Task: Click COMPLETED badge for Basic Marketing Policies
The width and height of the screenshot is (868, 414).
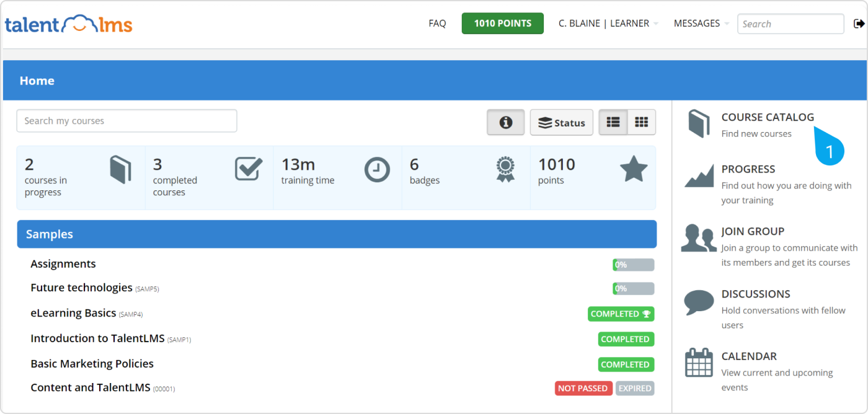Action: pos(626,364)
